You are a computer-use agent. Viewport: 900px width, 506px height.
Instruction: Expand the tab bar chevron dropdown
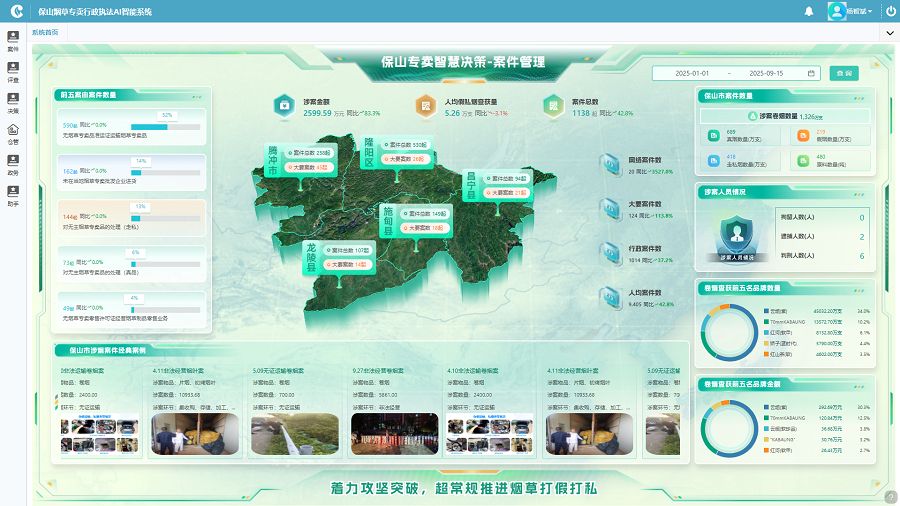889,33
